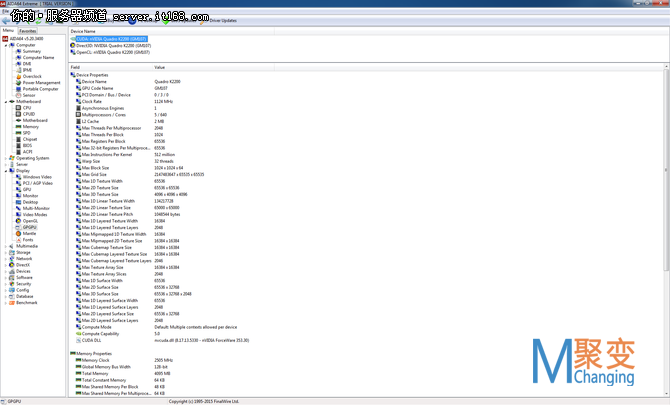Open the DMI page icon
670x405 pixels.
point(18,64)
